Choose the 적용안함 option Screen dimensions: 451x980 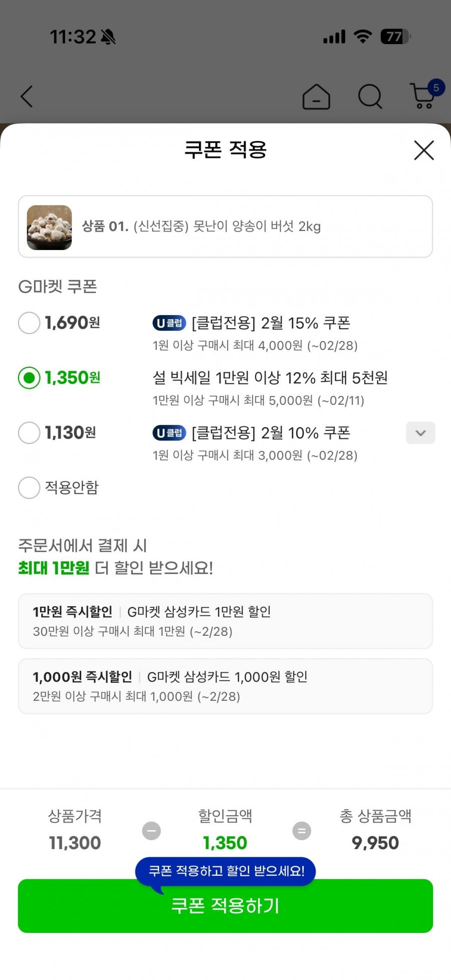click(29, 487)
